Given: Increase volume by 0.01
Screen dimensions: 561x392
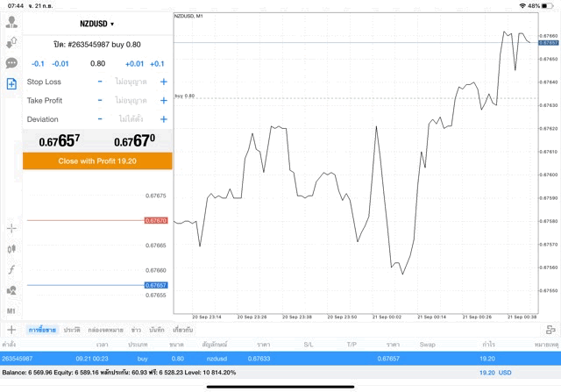Looking at the screenshot, I should [x=134, y=64].
